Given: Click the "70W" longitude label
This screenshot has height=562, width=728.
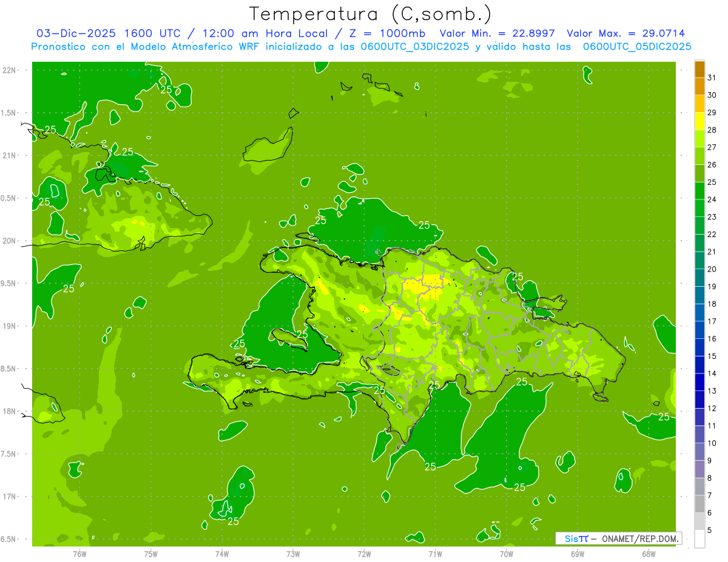Looking at the screenshot, I should 507,554.
